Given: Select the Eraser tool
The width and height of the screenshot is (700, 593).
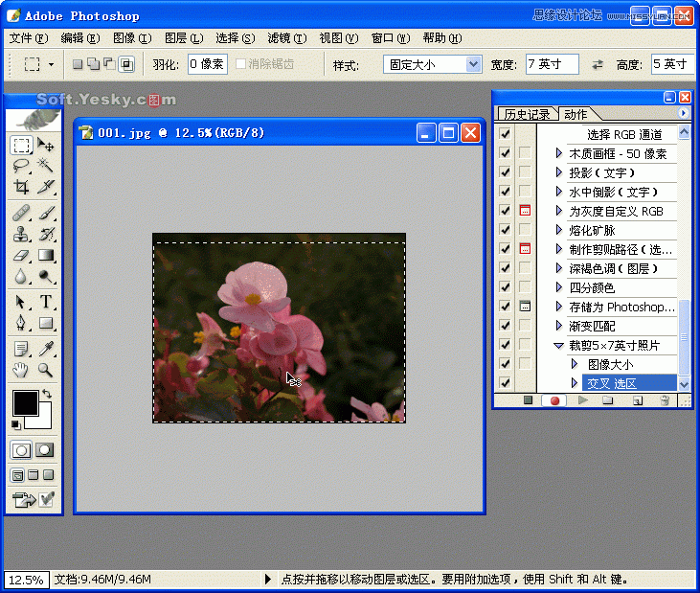Looking at the screenshot, I should tap(21, 255).
